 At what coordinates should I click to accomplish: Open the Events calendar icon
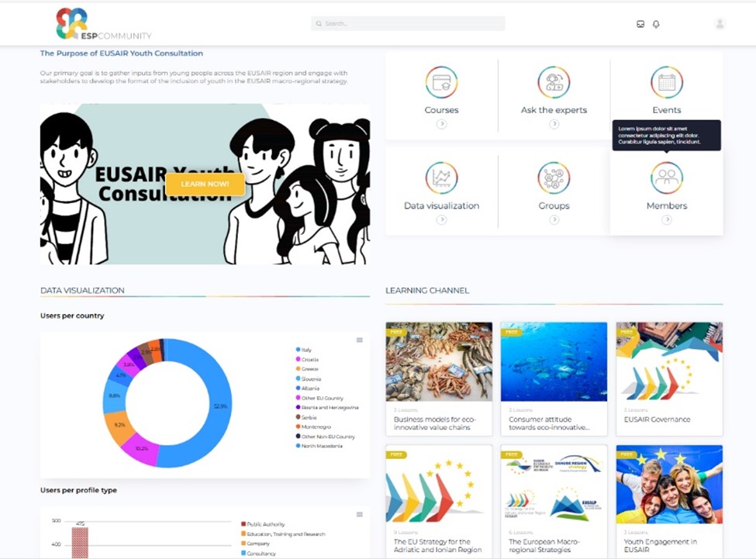(666, 82)
